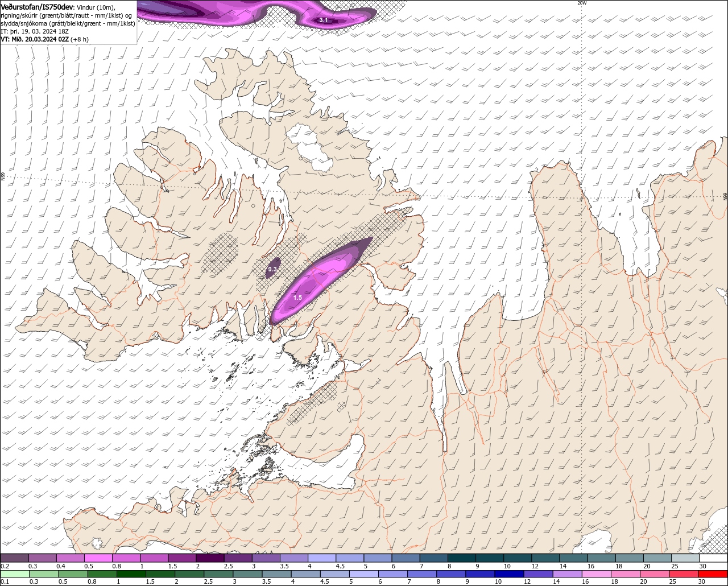Screen dimensions: 728x586
Task: Click the '2.5' label under top legend row
Action: [228, 566]
